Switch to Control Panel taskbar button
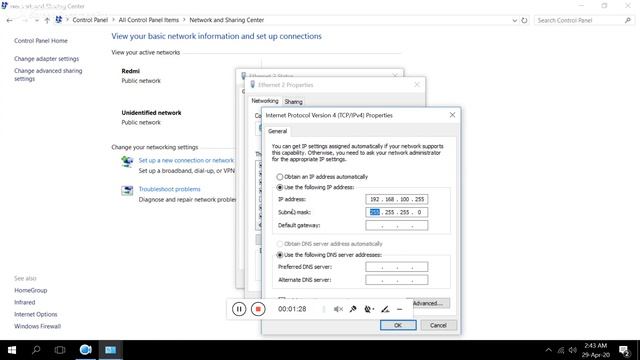 [x=111, y=350]
